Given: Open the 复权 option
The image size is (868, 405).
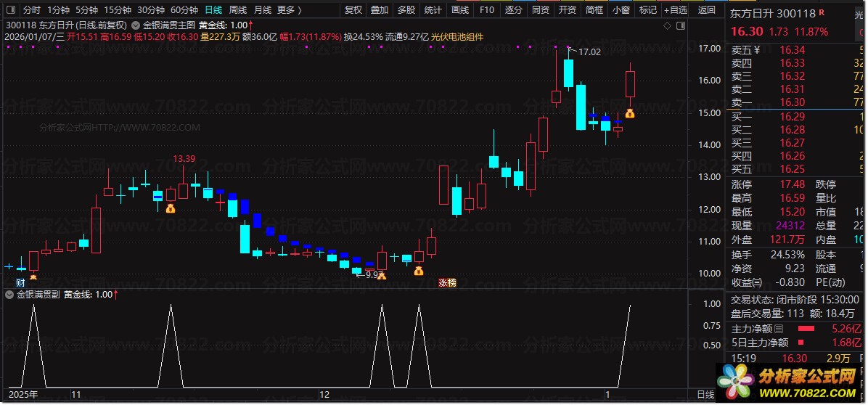Looking at the screenshot, I should (x=353, y=10).
